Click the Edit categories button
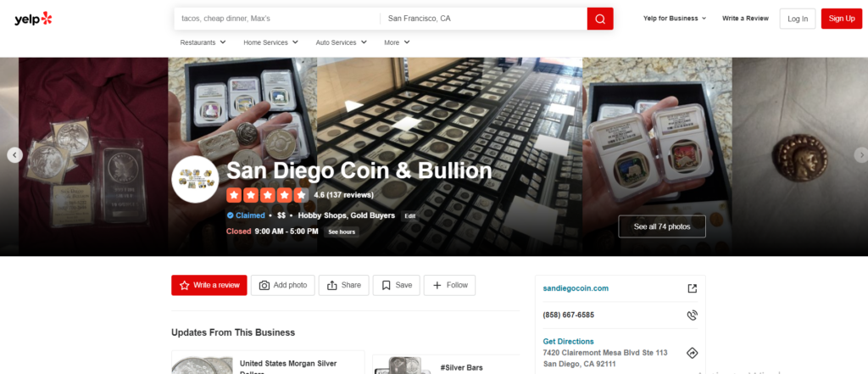The height and width of the screenshot is (374, 868). pyautogui.click(x=409, y=216)
